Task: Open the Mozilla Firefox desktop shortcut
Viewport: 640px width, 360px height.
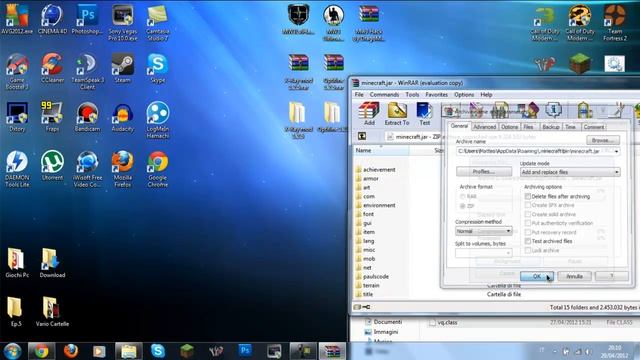Action: (x=122, y=169)
